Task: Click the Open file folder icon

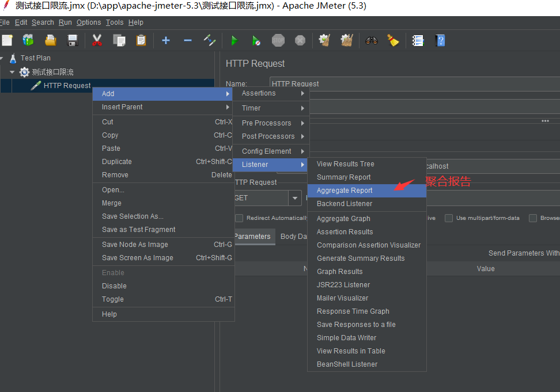Action: click(50, 40)
